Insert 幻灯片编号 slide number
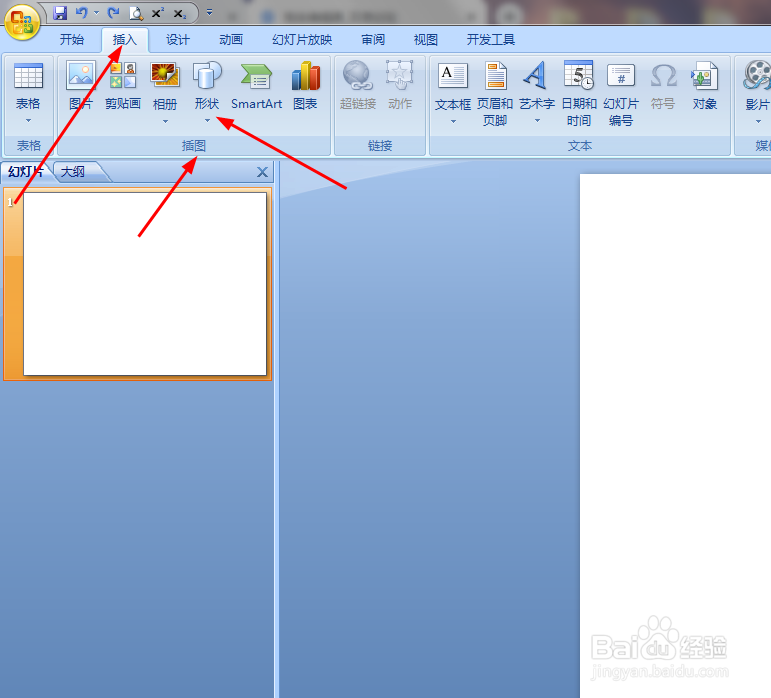771x698 pixels. click(x=621, y=93)
